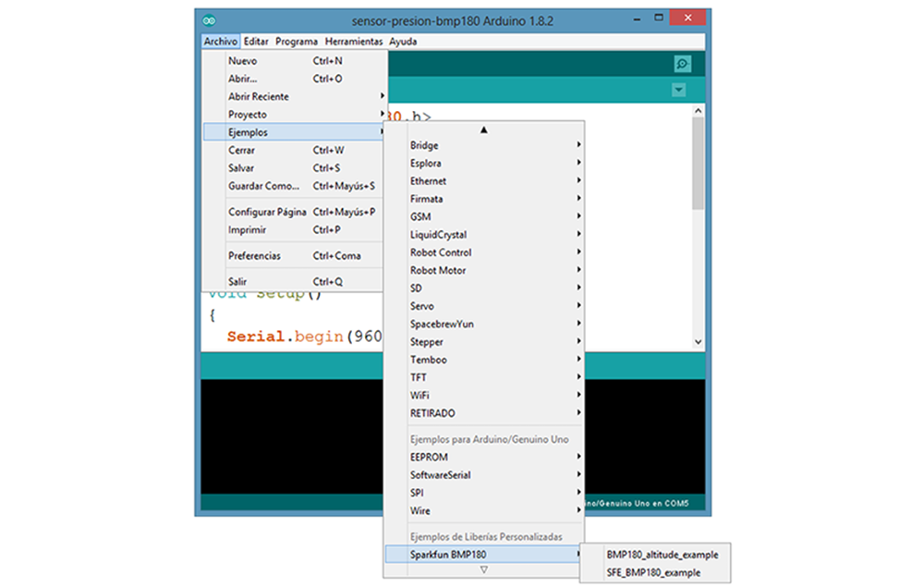
Task: Open the Programa menu
Action: 297,42
